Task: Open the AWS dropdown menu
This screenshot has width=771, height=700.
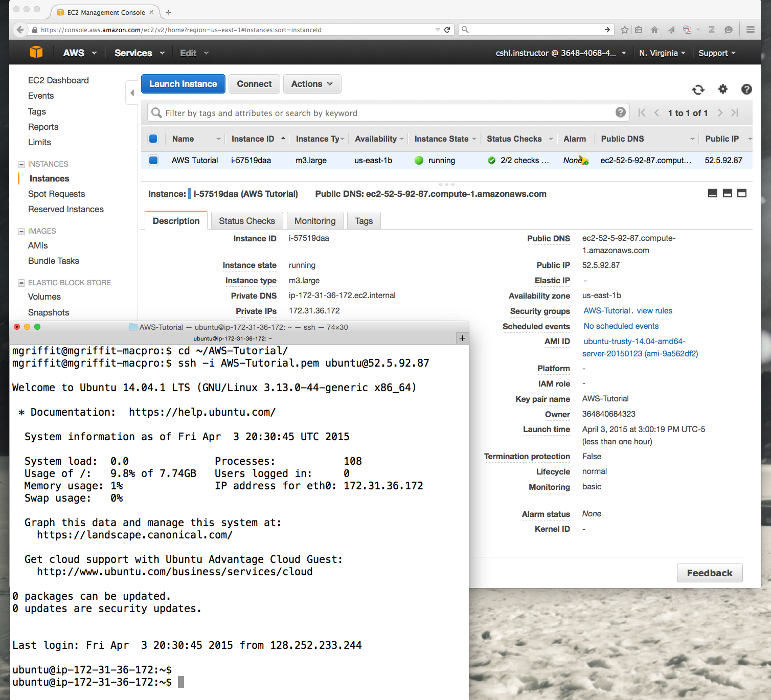Action: pyautogui.click(x=79, y=53)
